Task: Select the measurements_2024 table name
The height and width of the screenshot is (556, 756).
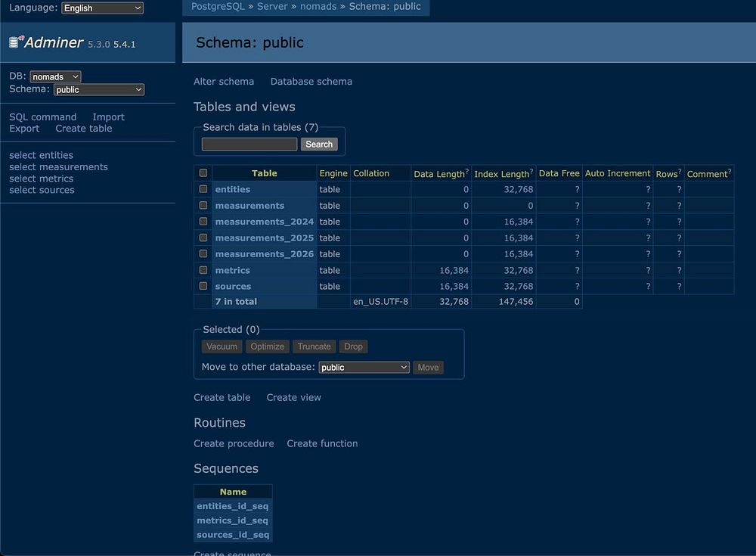Action: point(264,222)
